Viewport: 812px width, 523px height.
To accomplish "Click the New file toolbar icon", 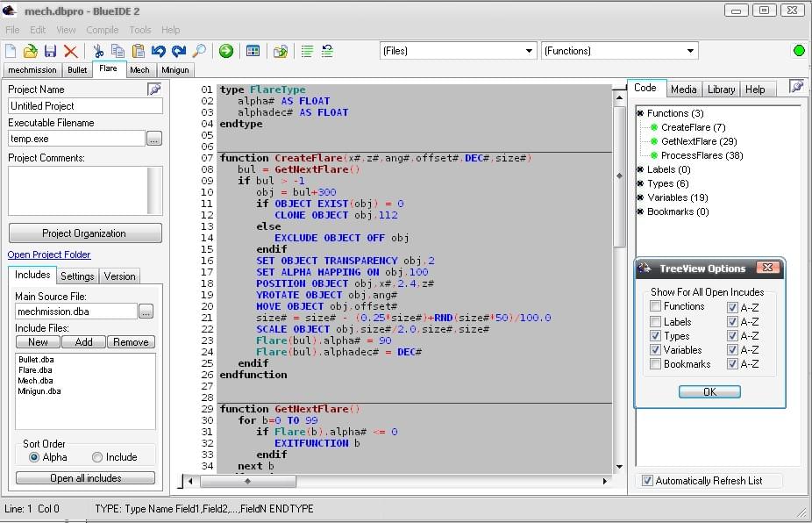I will coord(11,51).
